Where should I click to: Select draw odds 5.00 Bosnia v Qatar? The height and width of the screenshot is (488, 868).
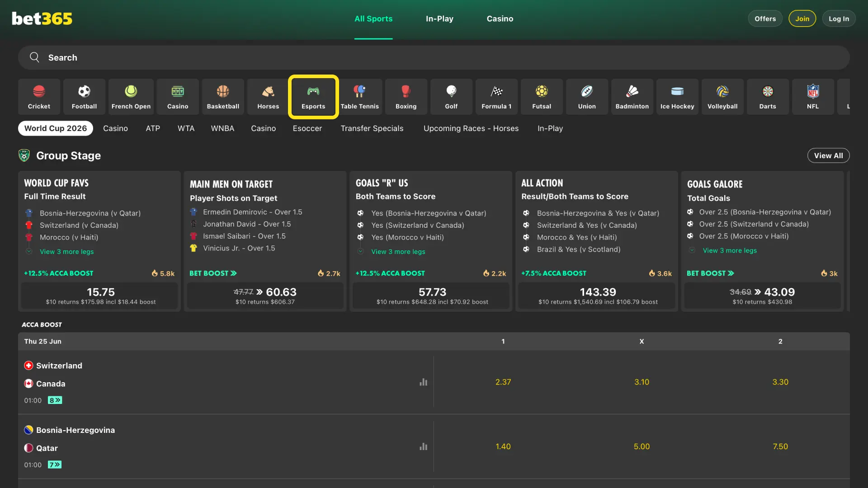click(x=642, y=447)
